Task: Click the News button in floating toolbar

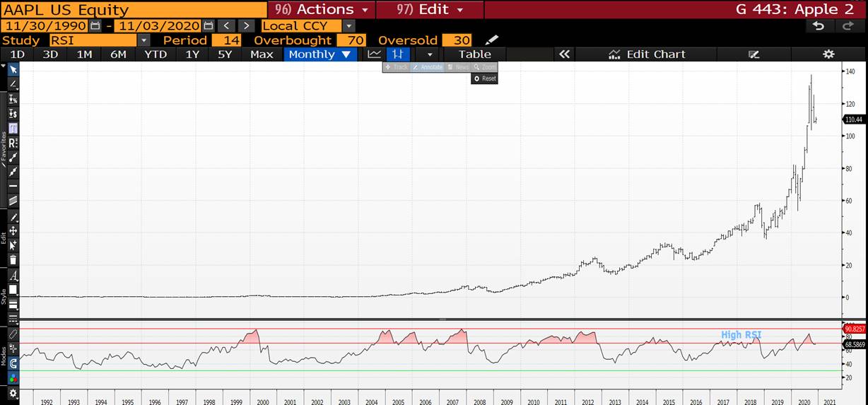Action: coord(458,67)
